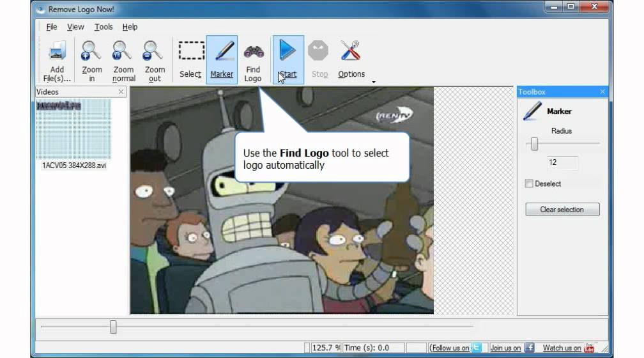The image size is (644, 358).
Task: Open the Tools menu
Action: tap(103, 27)
